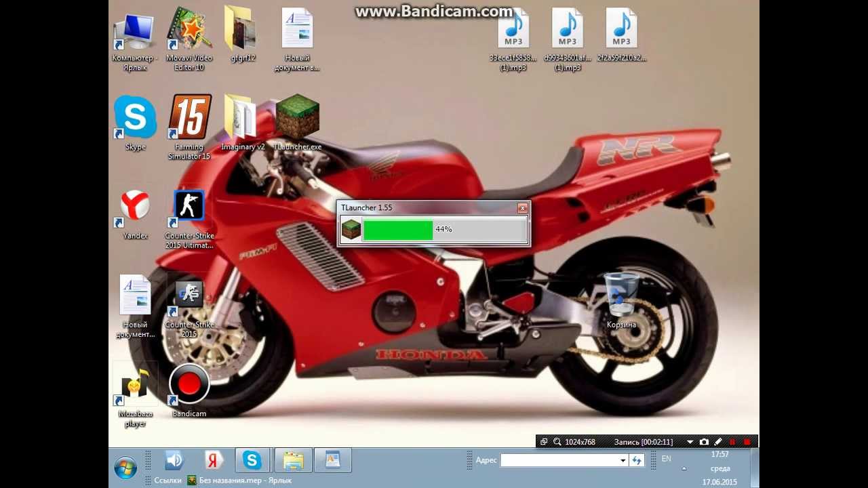The width and height of the screenshot is (868, 488).
Task: Open the Bandicam overlay dropdown arrow
Action: click(x=690, y=442)
